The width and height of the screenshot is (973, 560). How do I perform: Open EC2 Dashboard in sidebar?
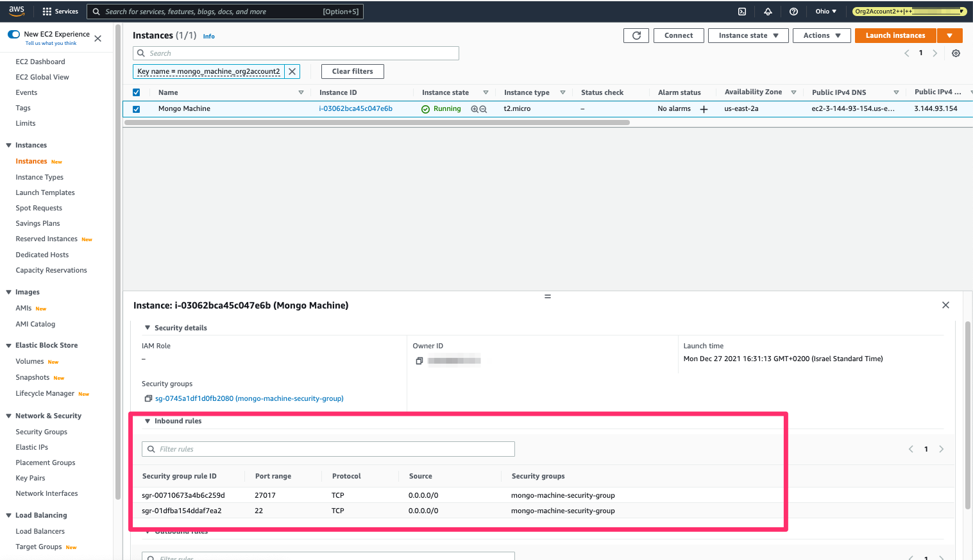click(x=40, y=62)
